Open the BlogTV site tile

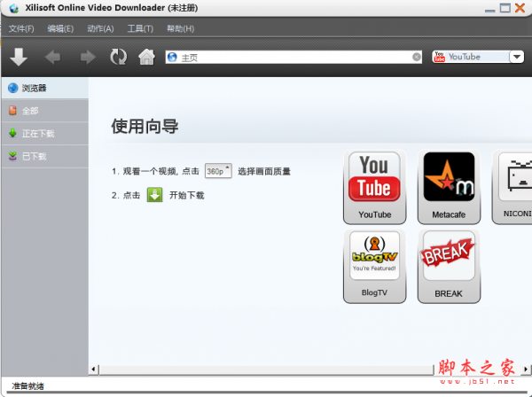pos(374,266)
